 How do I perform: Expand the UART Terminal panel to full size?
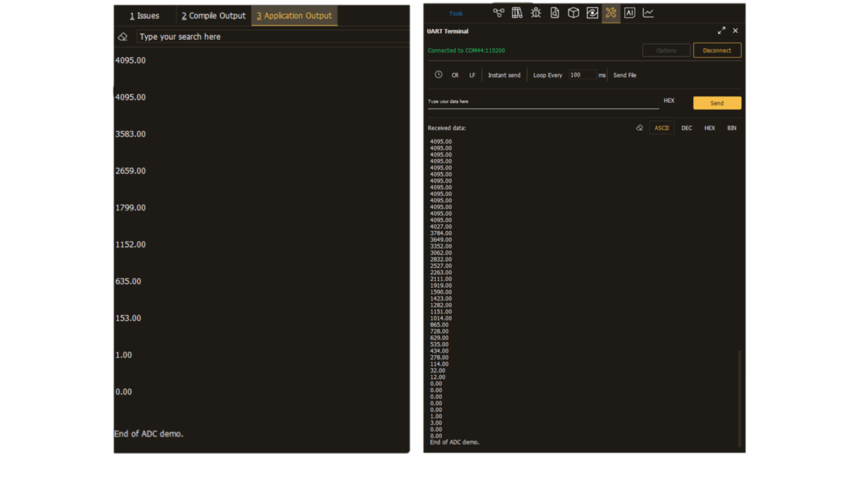[722, 30]
